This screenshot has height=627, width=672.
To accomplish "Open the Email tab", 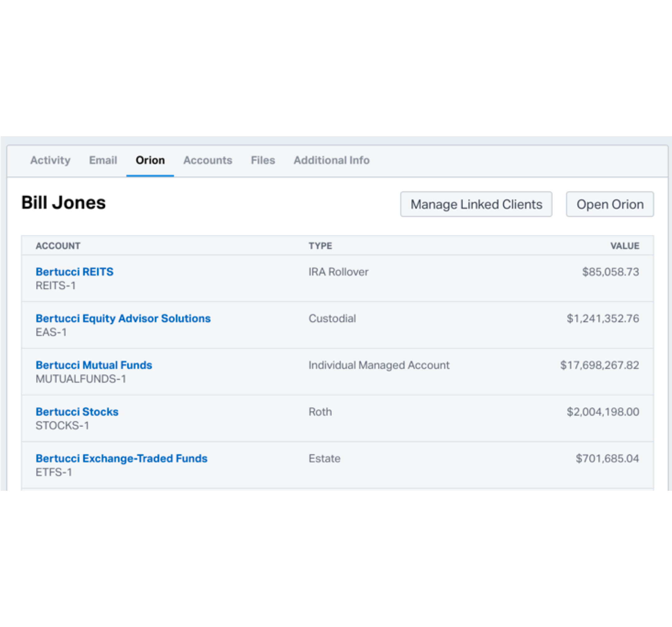I will coord(103,160).
